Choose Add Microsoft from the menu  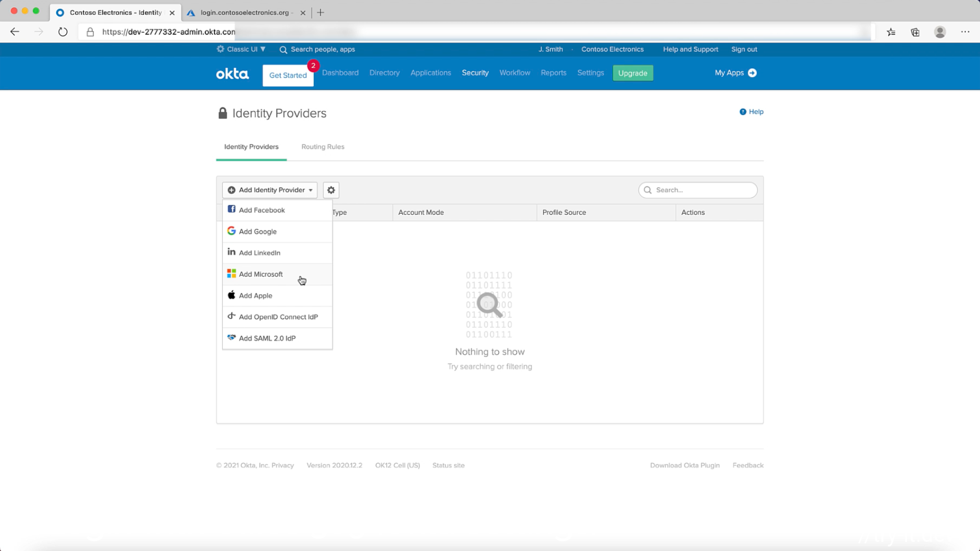(261, 274)
